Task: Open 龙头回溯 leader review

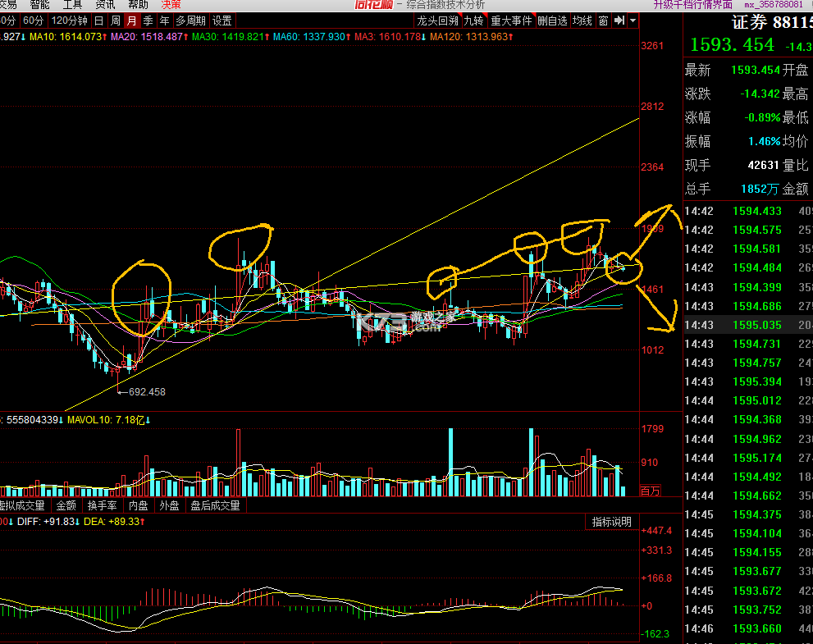Action: [x=438, y=21]
